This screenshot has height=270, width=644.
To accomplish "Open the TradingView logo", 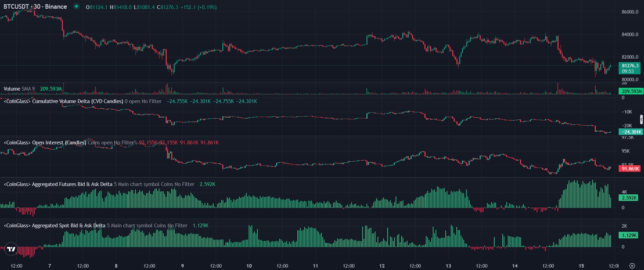I will (11, 249).
